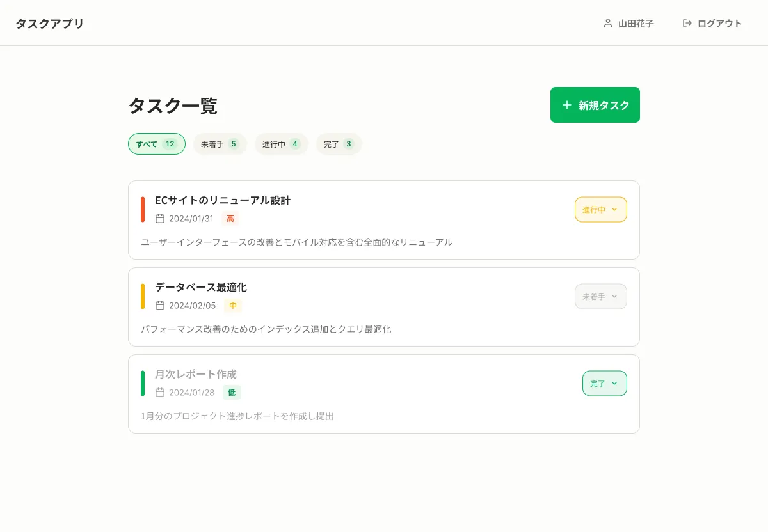Click the calendar icon on 月次レポート作成 task
The height and width of the screenshot is (532, 768).
pos(160,392)
